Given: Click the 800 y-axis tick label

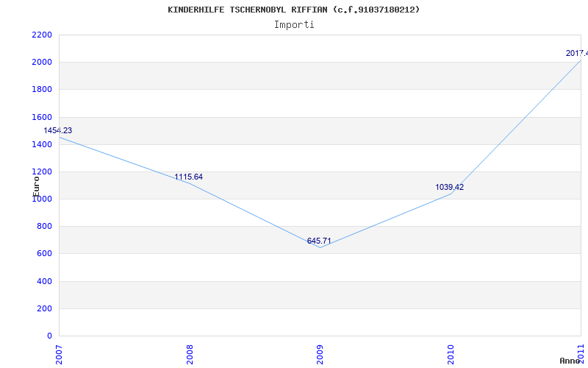Looking at the screenshot, I should (44, 227).
